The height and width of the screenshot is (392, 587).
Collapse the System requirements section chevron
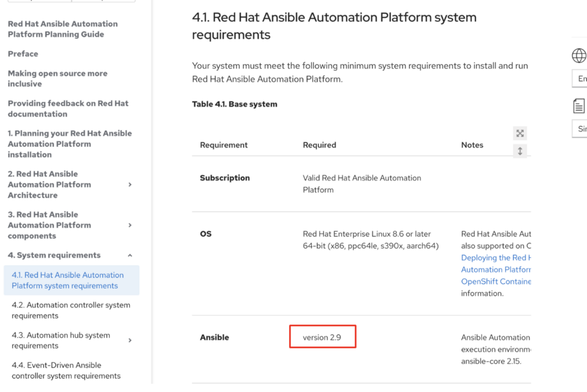[130, 256]
